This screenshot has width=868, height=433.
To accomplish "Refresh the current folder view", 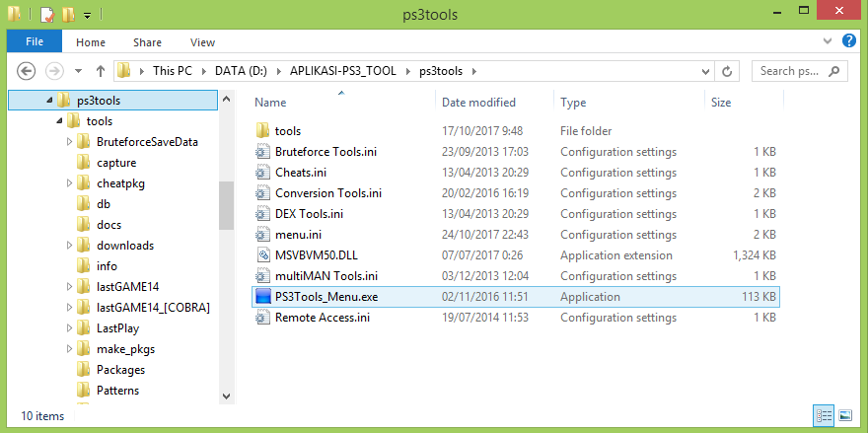I will [x=727, y=71].
